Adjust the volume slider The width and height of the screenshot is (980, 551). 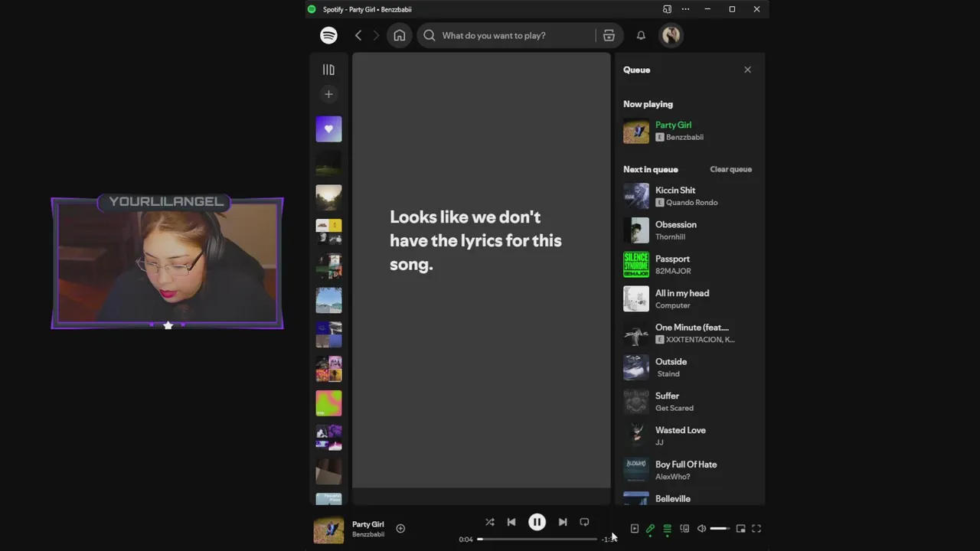coord(720,528)
